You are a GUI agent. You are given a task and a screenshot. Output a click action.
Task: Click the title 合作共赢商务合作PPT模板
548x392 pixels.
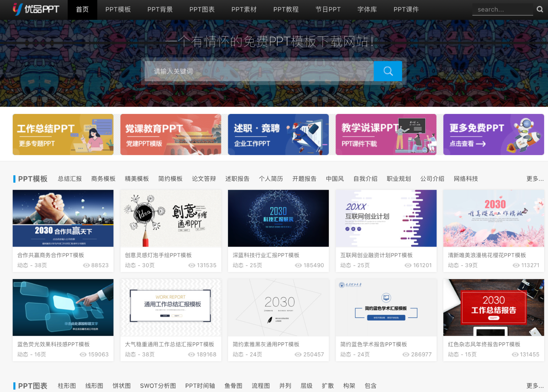pos(51,255)
